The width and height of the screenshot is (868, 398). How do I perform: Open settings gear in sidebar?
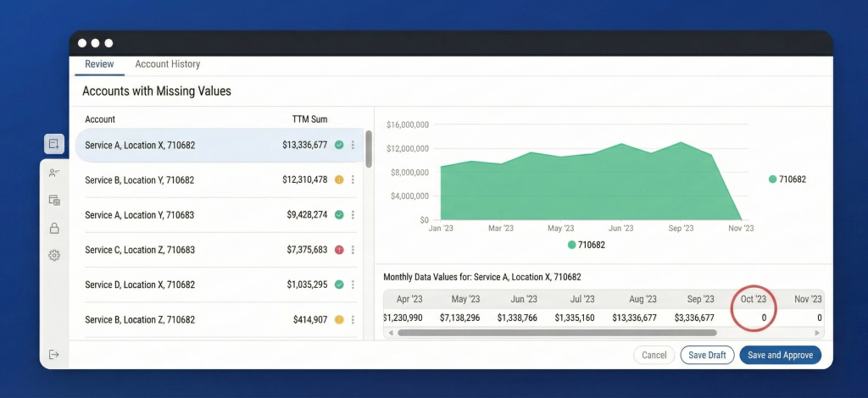coord(54,255)
